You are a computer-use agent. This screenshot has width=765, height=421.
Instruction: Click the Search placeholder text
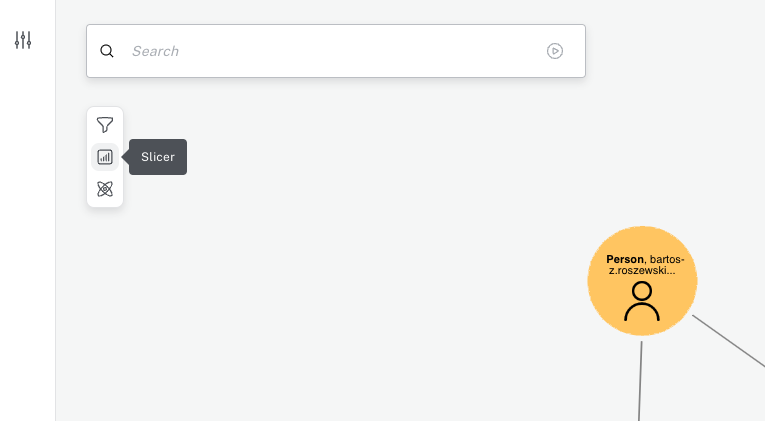coord(155,51)
